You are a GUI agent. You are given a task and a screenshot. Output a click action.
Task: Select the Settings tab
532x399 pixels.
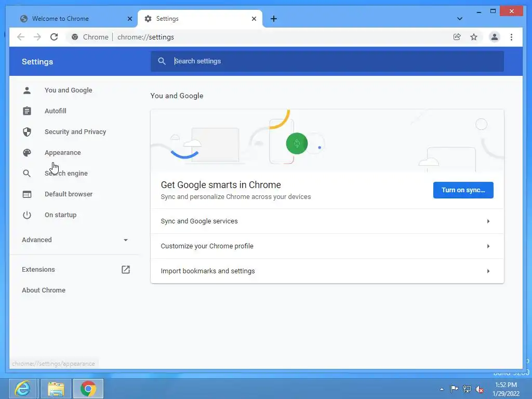coord(200,19)
